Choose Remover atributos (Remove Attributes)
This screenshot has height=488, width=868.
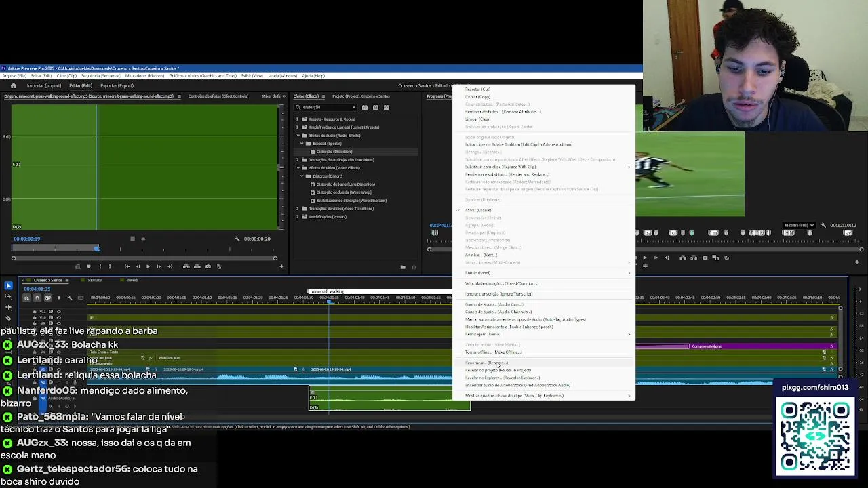(x=502, y=112)
